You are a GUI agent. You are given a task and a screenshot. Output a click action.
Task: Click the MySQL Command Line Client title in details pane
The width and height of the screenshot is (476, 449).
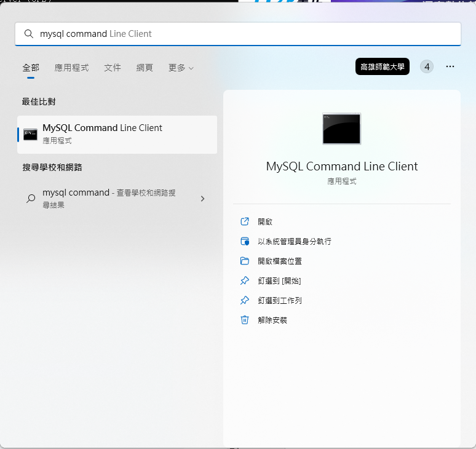tap(342, 166)
